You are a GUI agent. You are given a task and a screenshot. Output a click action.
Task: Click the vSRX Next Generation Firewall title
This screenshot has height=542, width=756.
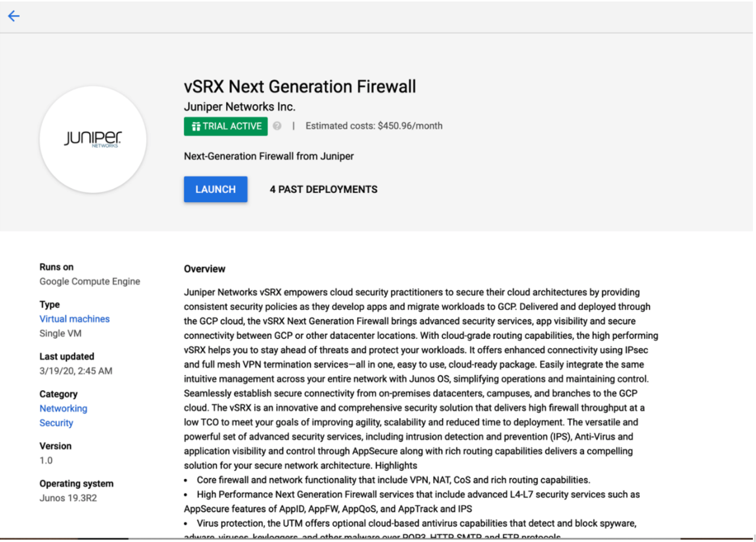300,87
